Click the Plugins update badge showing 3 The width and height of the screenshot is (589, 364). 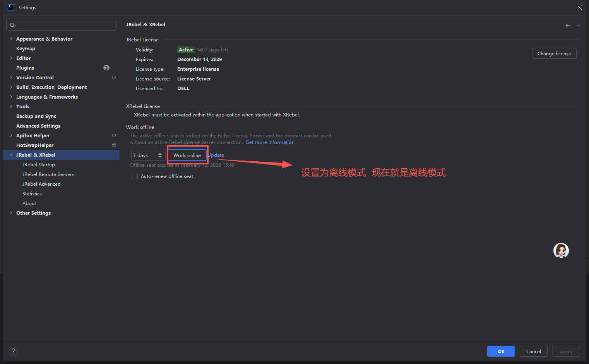coord(106,68)
